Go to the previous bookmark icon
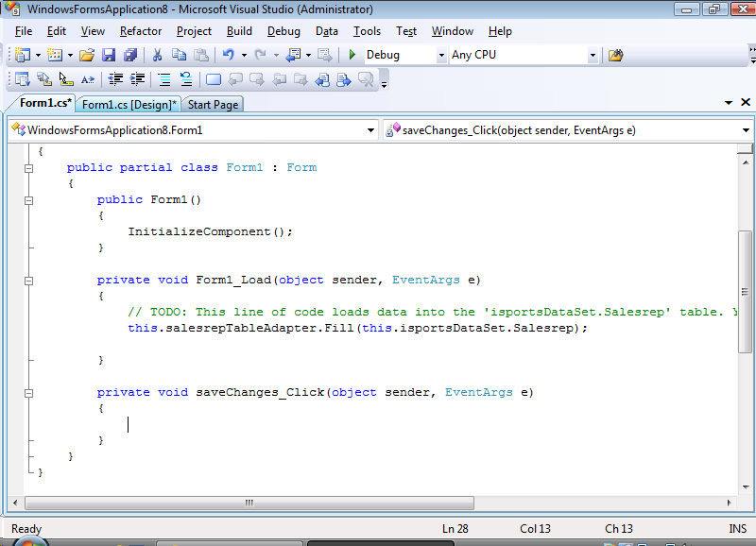Viewport: 756px width, 546px height. (234, 79)
